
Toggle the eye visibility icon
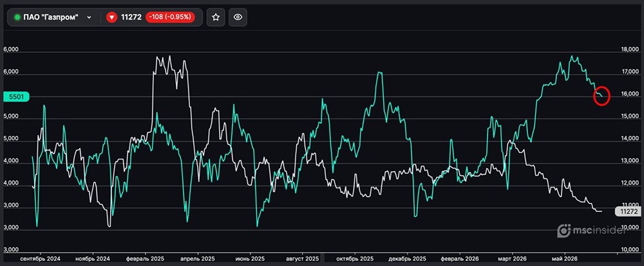coord(238,17)
